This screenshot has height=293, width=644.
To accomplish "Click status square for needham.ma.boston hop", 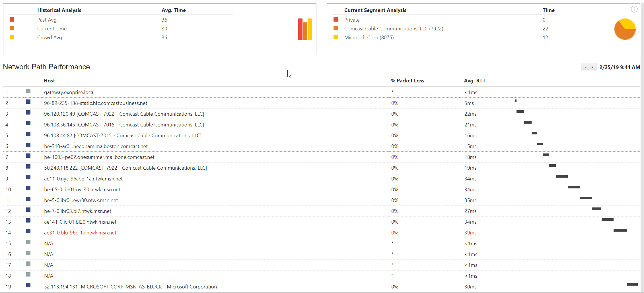I will [28, 145].
